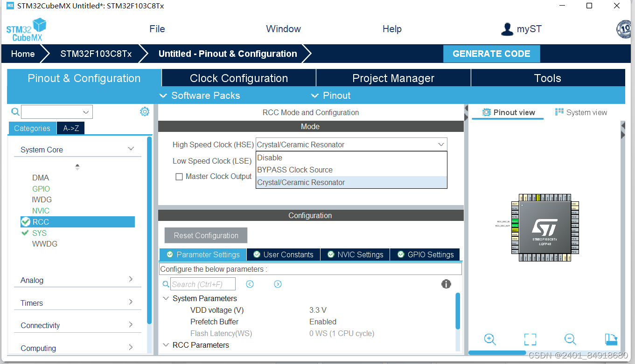This screenshot has height=364, width=635.
Task: Click the settings gear in categories panel
Action: pos(145,111)
